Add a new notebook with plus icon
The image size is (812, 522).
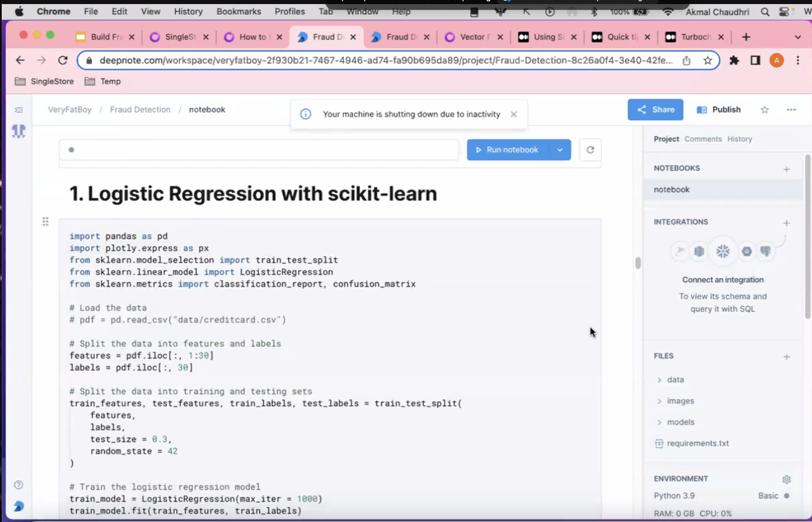click(786, 169)
